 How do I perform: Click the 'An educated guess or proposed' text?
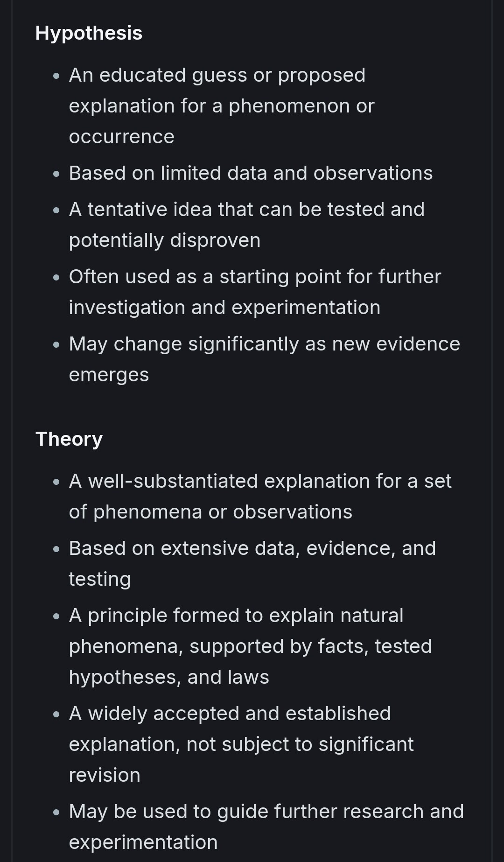(x=217, y=75)
